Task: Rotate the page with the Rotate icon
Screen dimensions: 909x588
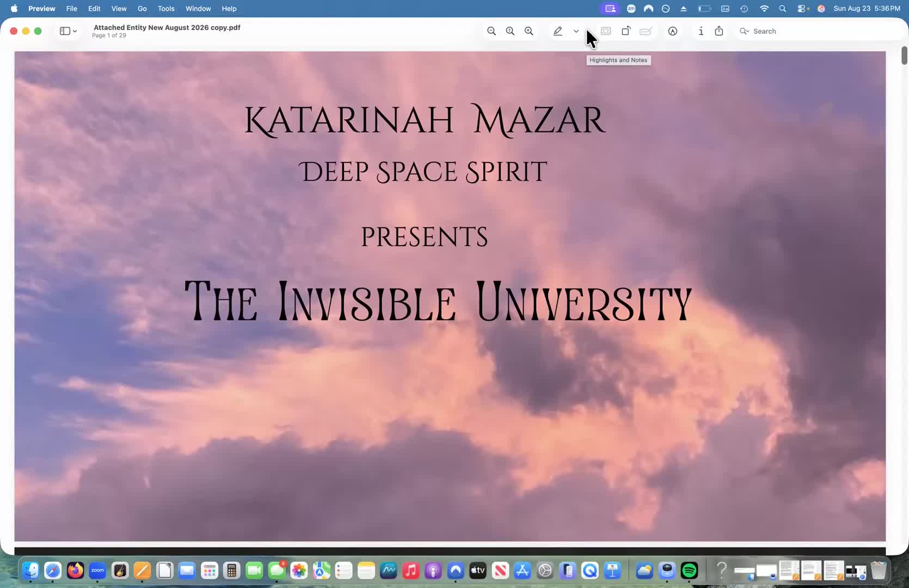Action: click(x=626, y=31)
